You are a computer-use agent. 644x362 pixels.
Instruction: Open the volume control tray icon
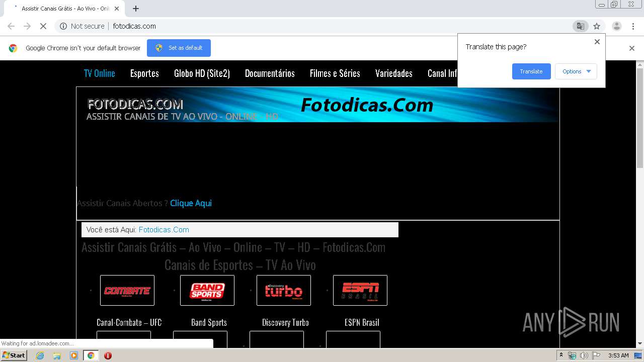584,355
